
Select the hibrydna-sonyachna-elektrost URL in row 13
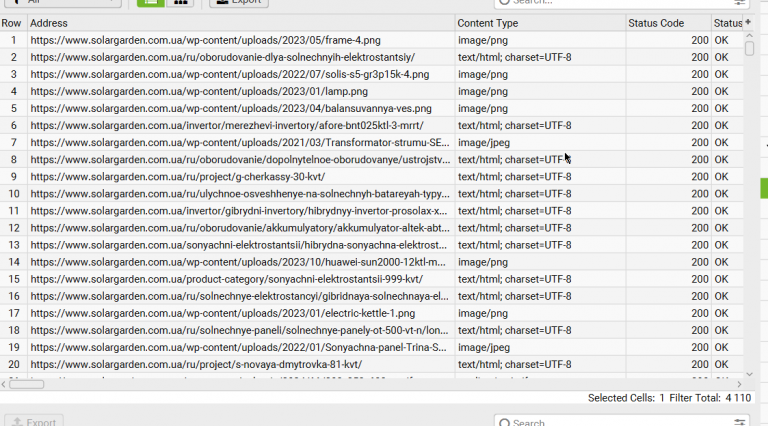tap(239, 245)
